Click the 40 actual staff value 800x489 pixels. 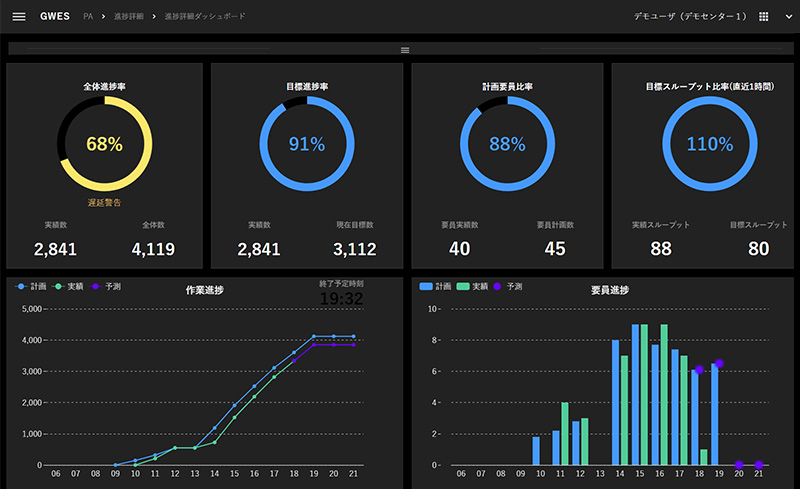pos(459,249)
